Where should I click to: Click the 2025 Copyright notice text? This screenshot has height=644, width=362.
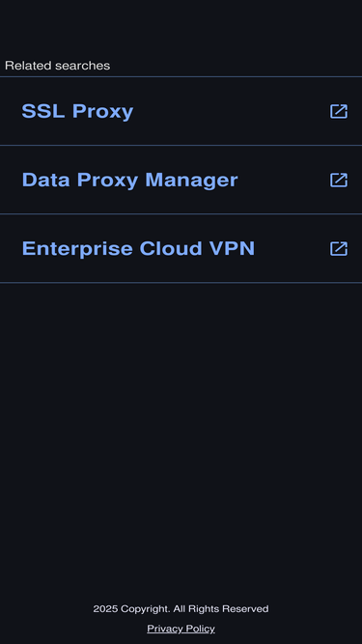click(x=181, y=608)
